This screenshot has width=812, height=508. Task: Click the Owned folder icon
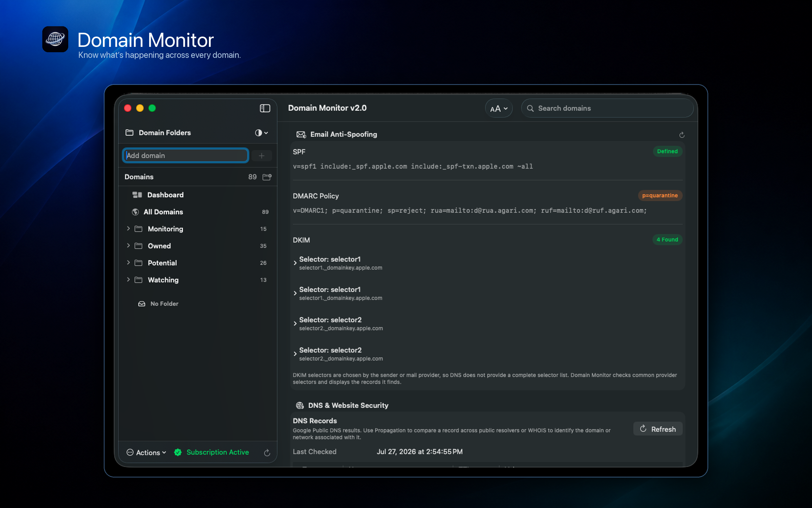[138, 246]
